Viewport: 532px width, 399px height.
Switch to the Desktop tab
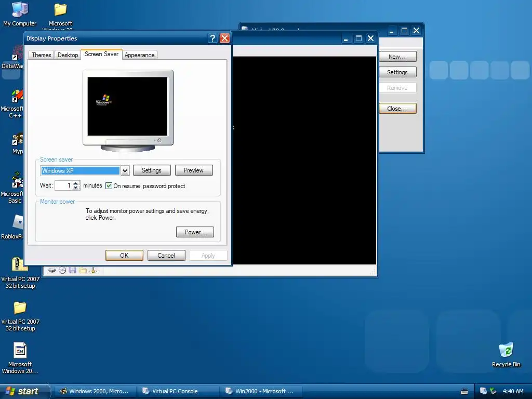(68, 55)
